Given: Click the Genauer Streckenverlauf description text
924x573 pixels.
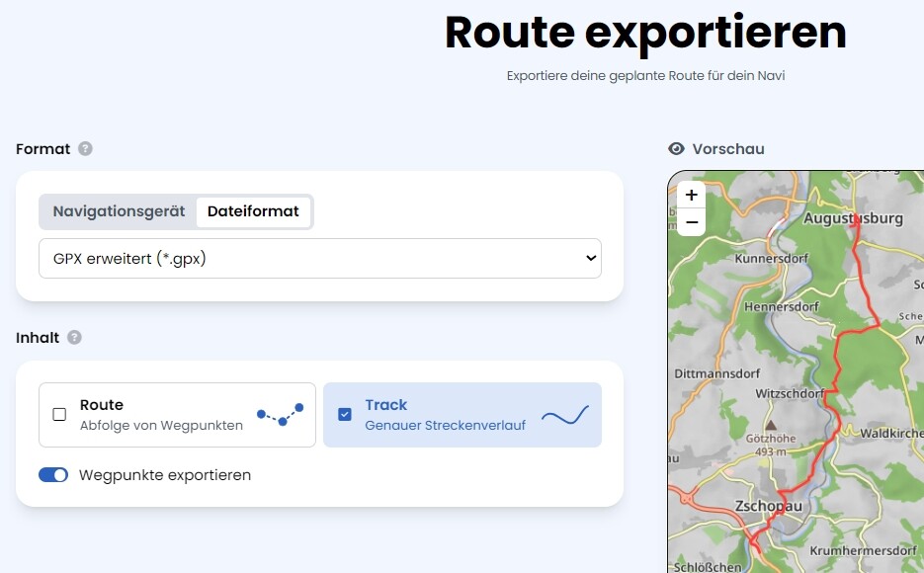Looking at the screenshot, I should (x=445, y=426).
